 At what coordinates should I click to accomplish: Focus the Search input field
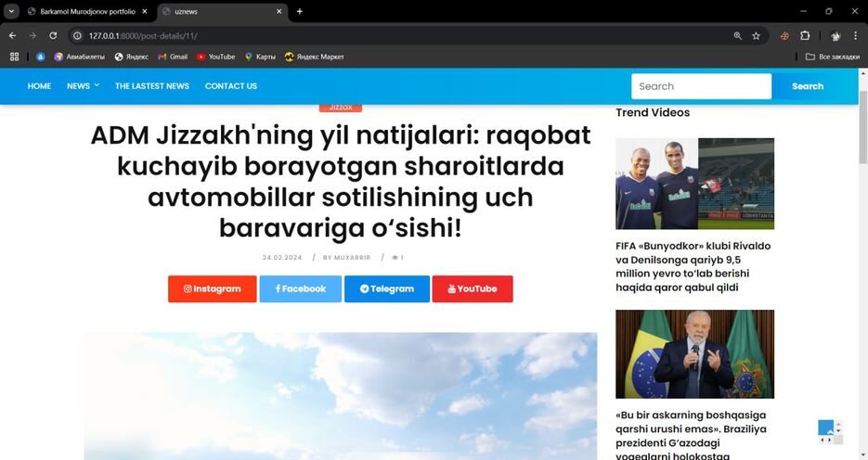coord(702,86)
